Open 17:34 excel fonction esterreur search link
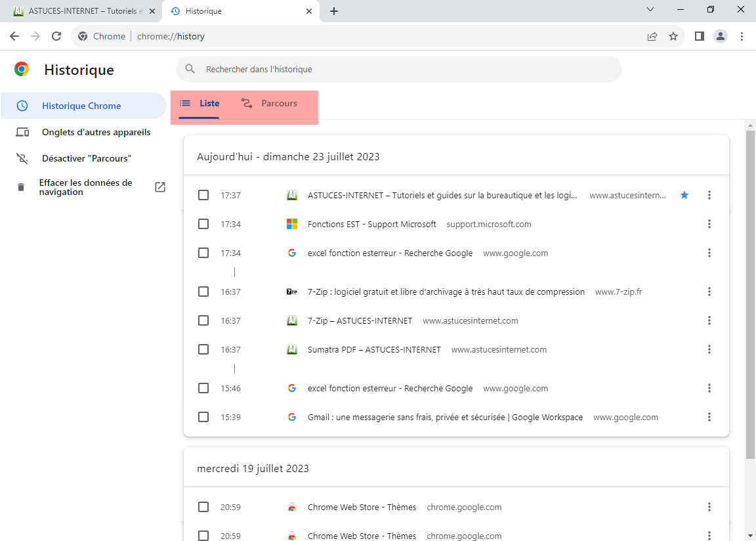The image size is (756, 541). (x=390, y=253)
